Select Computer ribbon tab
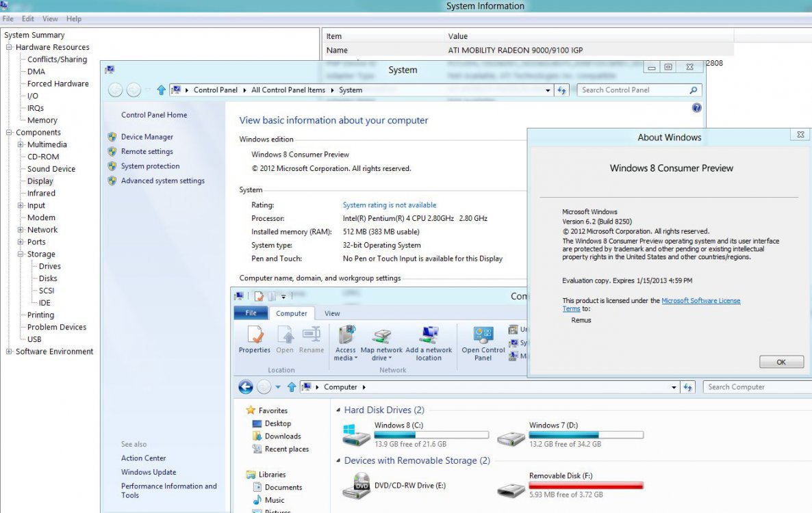This screenshot has width=812, height=513. pos(292,313)
